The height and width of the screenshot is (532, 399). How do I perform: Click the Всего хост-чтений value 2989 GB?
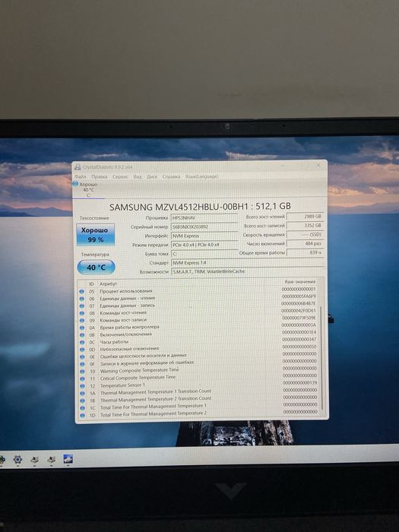[x=305, y=216]
